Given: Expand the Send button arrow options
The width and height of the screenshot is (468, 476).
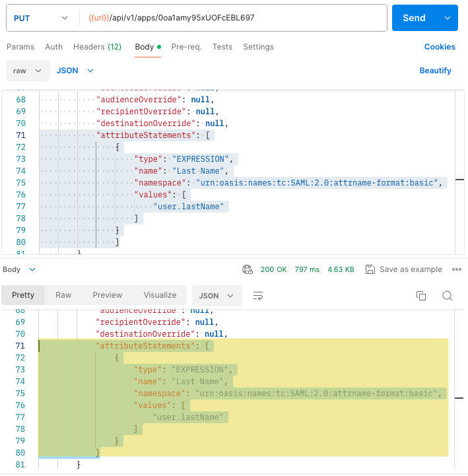Looking at the screenshot, I should pos(448,18).
